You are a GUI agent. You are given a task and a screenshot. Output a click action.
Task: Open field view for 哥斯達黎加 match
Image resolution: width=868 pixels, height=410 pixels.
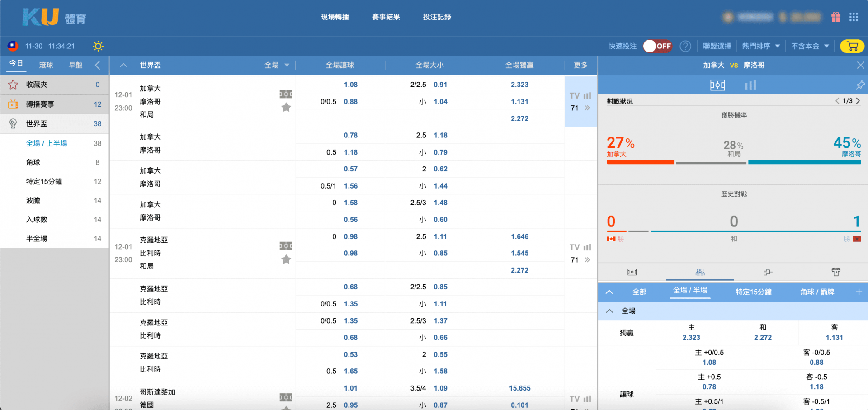point(286,397)
